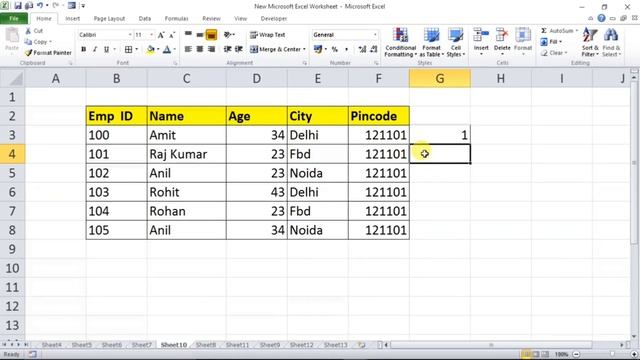Screen dimensions: 640x360
Task: Click the Cut icon in Clipboard group
Action: 28,31
